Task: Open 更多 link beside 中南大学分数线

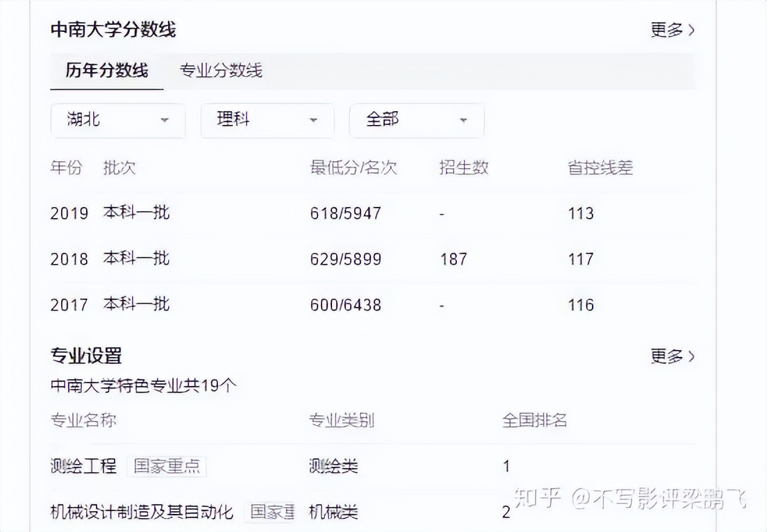Action: (x=672, y=30)
